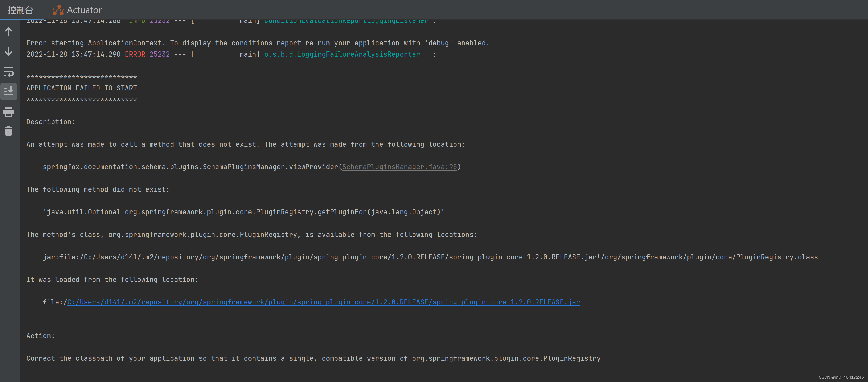Screen dimensions: 868x382
Task: Follow the spring-plugin-core-1.2.0.RELEASE.jar link
Action: [323, 302]
